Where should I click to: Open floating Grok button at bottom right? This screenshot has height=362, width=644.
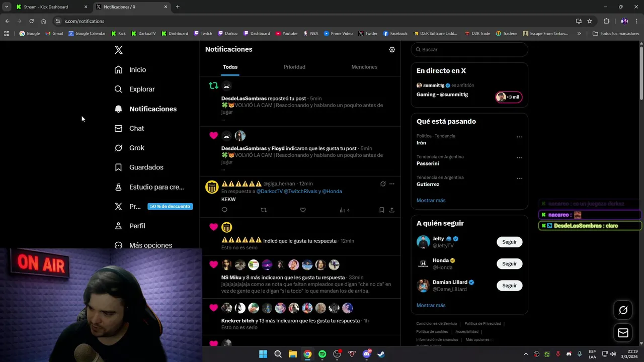tap(623, 310)
